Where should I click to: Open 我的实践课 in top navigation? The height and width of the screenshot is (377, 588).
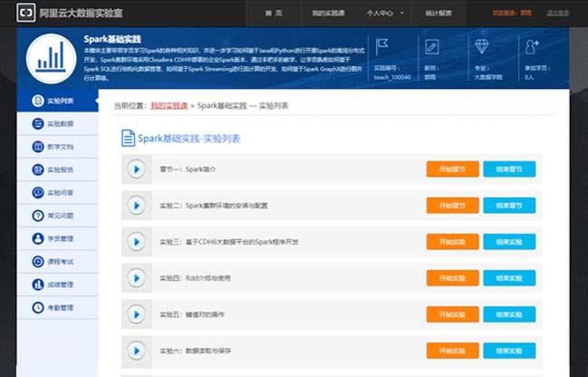(328, 13)
